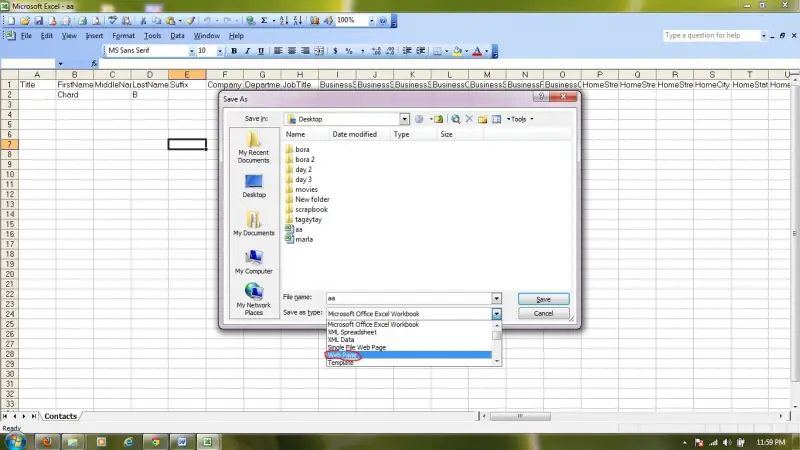Click the Save button
800x450 pixels.
[x=543, y=299]
